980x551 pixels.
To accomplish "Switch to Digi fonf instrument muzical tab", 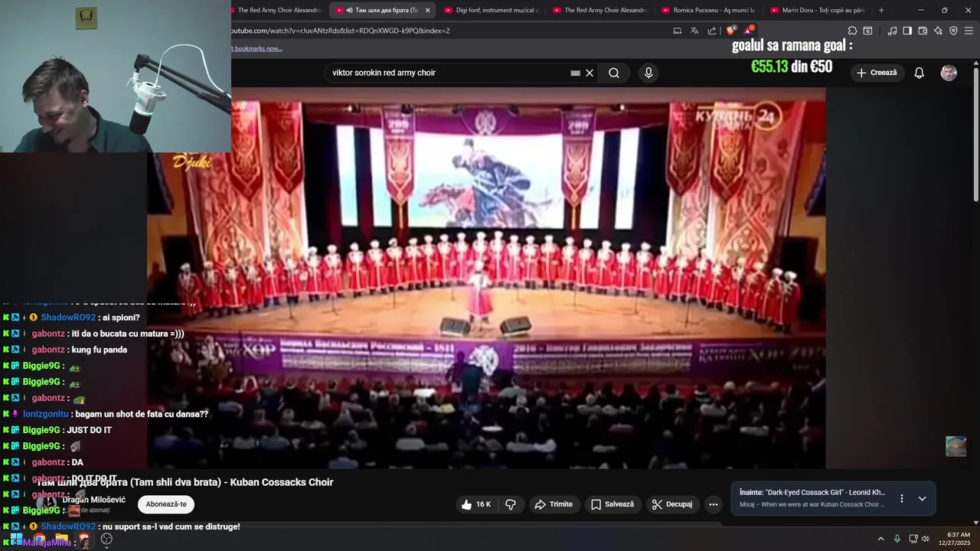I will point(491,10).
